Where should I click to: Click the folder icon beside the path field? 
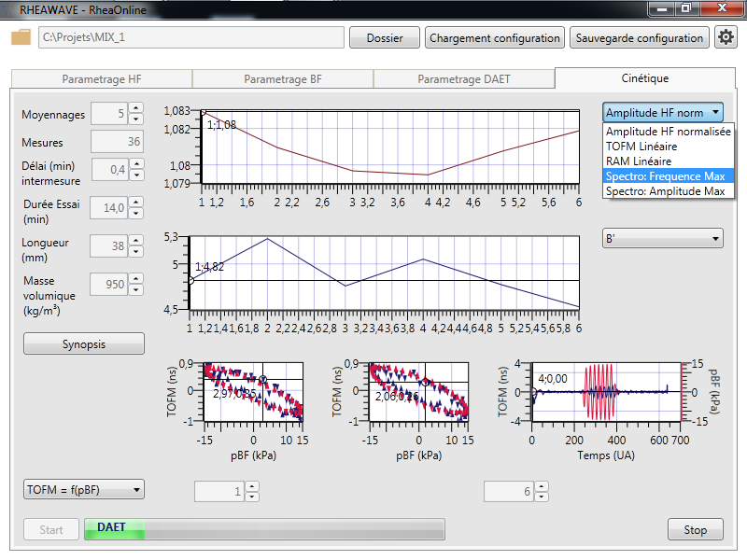pyautogui.click(x=21, y=37)
